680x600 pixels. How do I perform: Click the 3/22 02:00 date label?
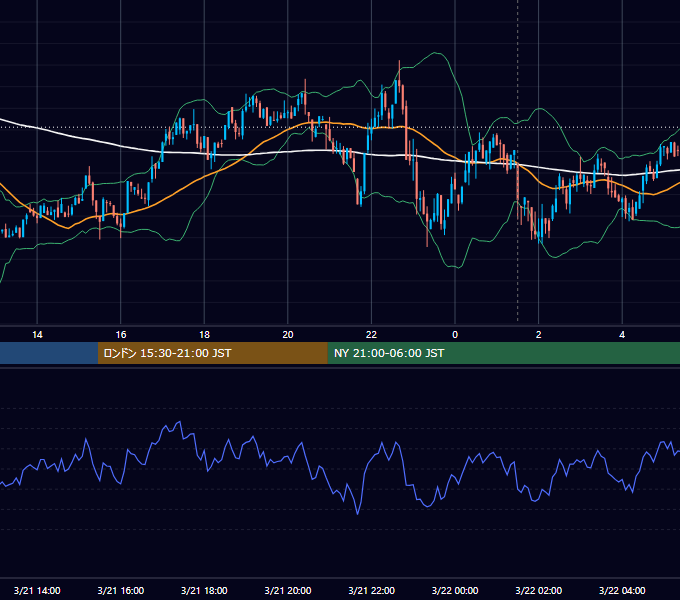tap(539, 590)
